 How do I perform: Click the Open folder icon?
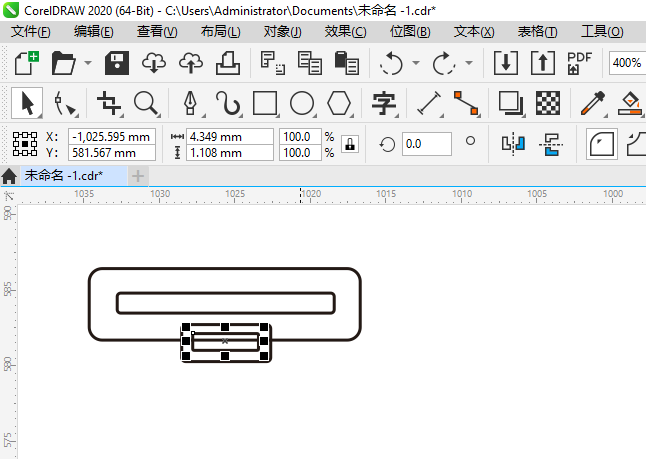[64, 63]
